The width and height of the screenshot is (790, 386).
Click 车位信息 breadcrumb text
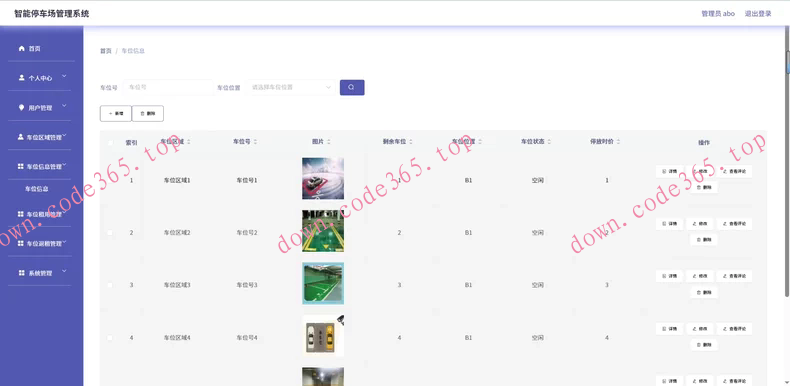(x=133, y=51)
